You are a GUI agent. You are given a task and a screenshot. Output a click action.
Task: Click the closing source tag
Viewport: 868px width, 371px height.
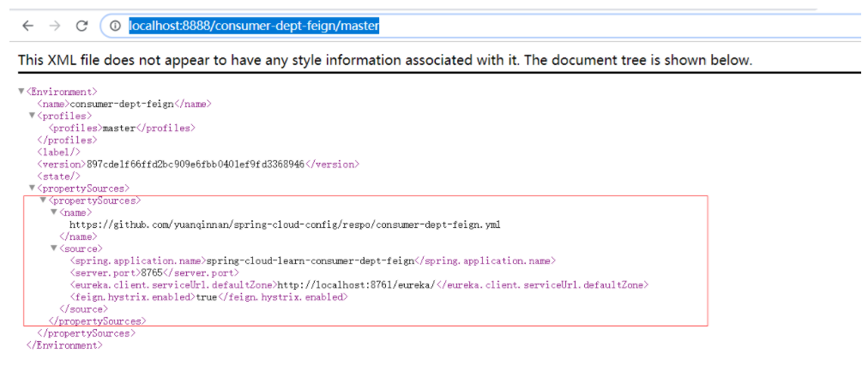click(83, 309)
